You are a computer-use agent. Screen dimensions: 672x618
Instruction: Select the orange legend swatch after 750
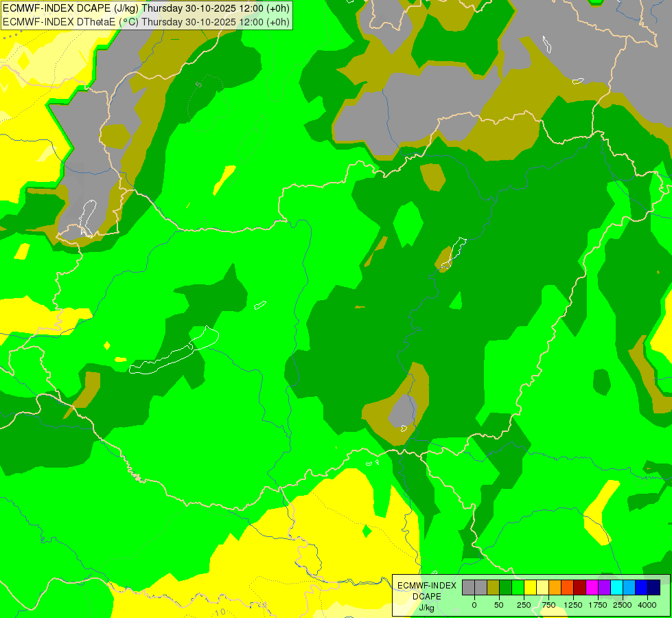pyautogui.click(x=555, y=588)
